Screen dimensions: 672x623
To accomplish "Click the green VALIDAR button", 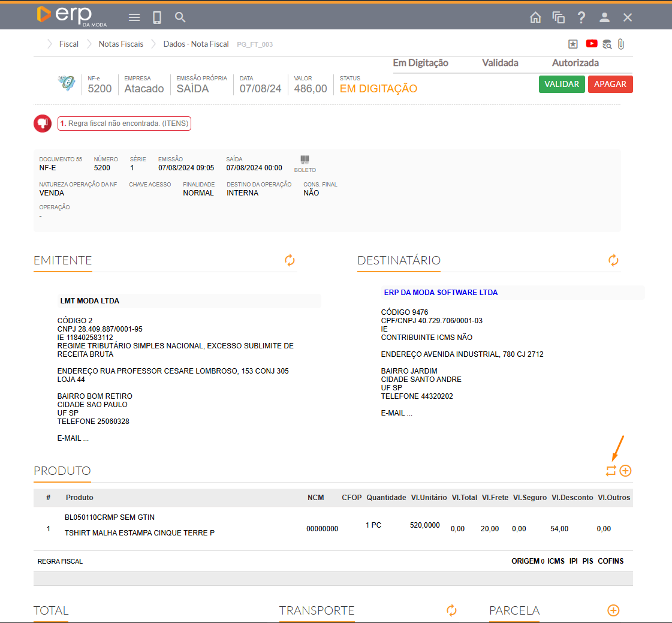I will 562,85.
